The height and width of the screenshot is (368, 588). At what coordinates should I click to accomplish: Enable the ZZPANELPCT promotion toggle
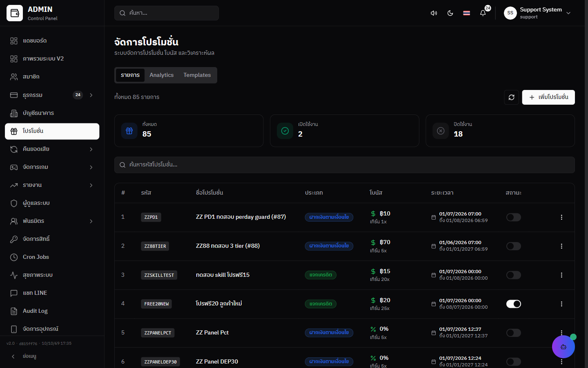(x=514, y=333)
